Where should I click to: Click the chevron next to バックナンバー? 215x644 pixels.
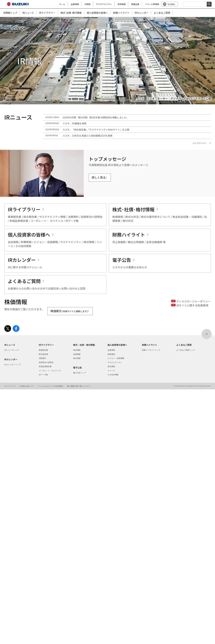(210, 143)
